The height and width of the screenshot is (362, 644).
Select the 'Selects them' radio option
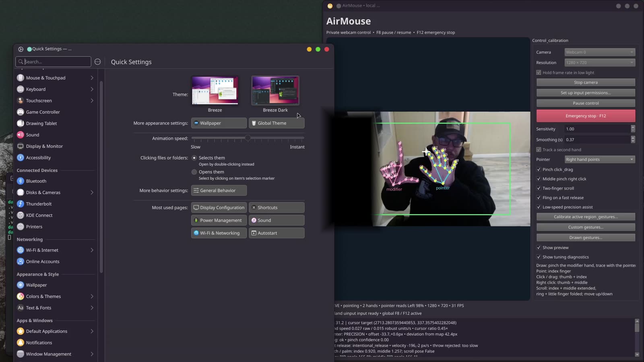[x=194, y=158]
